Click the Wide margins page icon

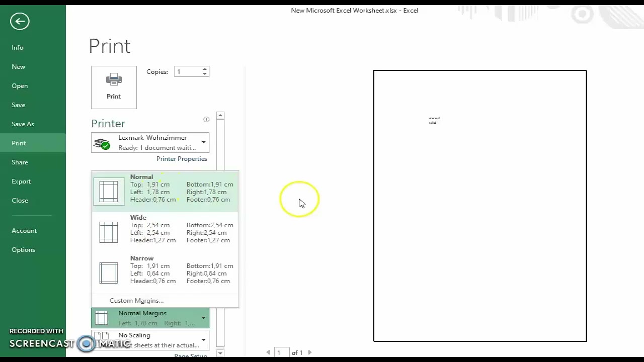coord(109,232)
